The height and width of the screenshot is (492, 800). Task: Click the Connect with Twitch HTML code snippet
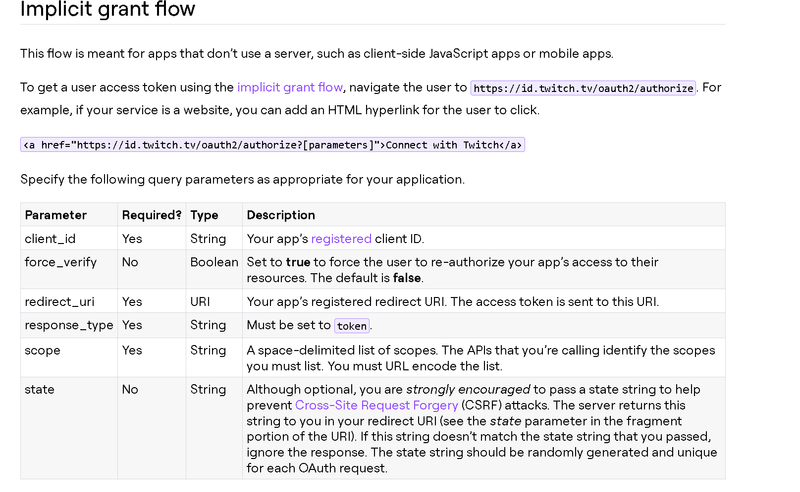pos(272,145)
